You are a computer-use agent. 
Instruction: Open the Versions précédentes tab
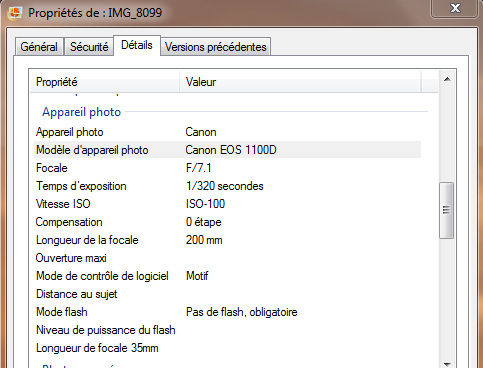(216, 47)
